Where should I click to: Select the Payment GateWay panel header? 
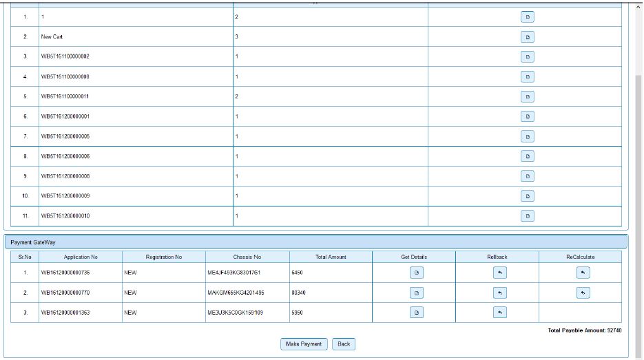(x=316, y=242)
